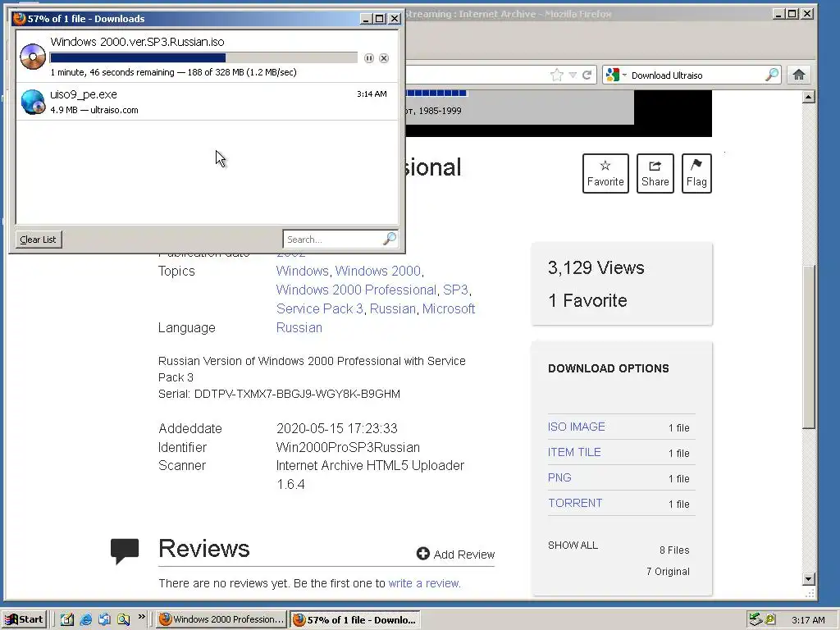The height and width of the screenshot is (630, 840).
Task: Bookmark this page with the star icon
Action: click(557, 75)
